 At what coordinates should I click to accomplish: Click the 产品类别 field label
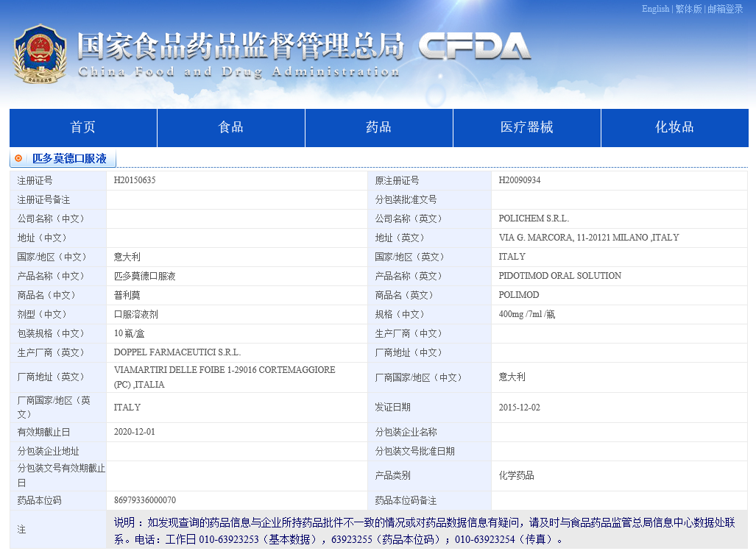[392, 475]
